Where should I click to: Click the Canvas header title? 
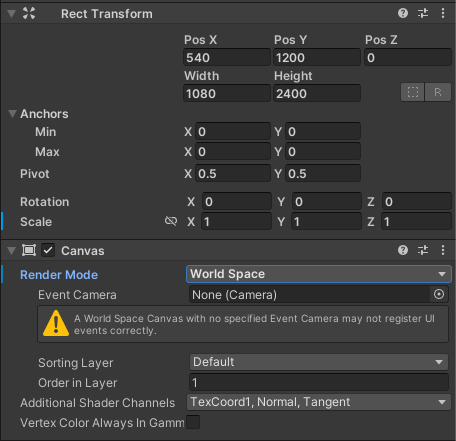83,251
